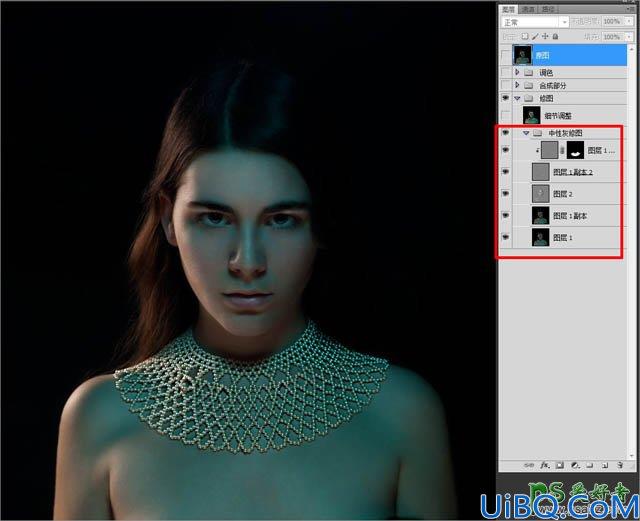Switch to the 通道 channels tab

pos(528,9)
